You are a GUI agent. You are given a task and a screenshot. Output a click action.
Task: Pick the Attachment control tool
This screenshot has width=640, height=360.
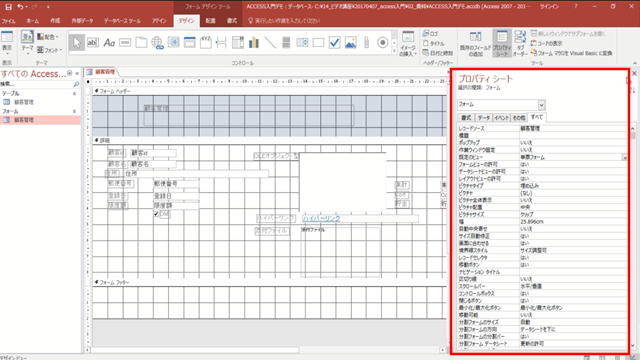[367, 42]
